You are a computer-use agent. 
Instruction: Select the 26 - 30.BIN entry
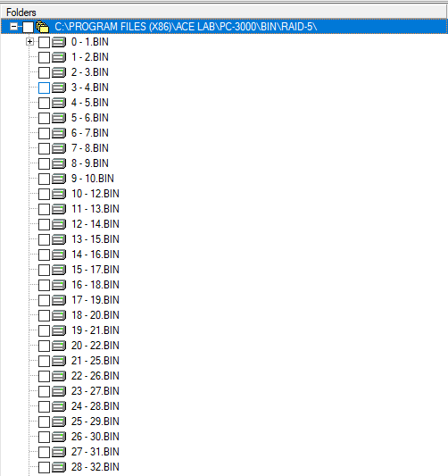[x=95, y=437]
